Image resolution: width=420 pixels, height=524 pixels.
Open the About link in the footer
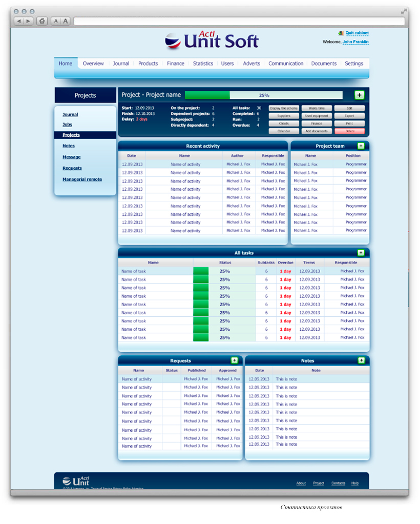coord(301,483)
